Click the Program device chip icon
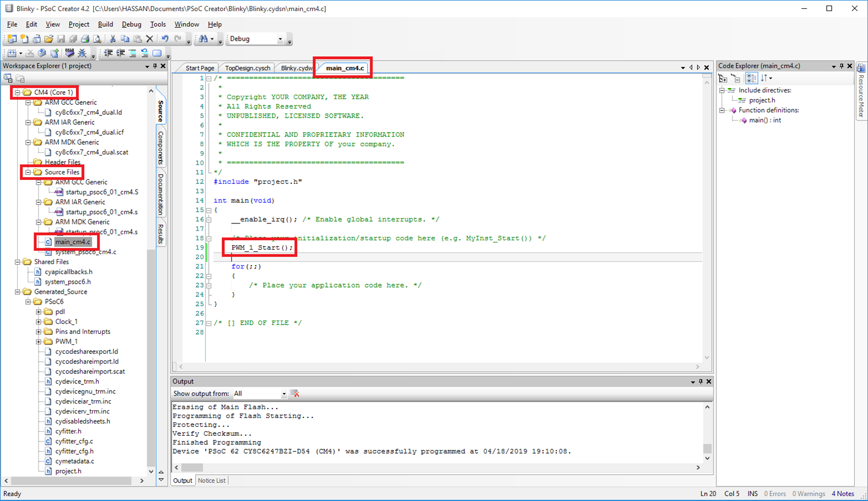Image resolution: width=868 pixels, height=501 pixels. (69, 53)
